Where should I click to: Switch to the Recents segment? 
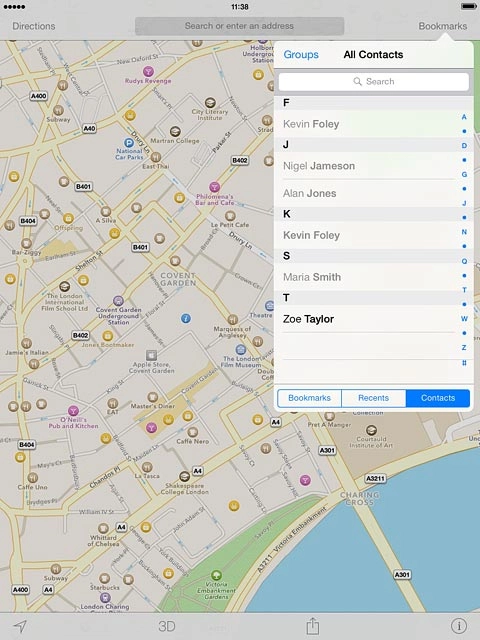pyautogui.click(x=373, y=398)
